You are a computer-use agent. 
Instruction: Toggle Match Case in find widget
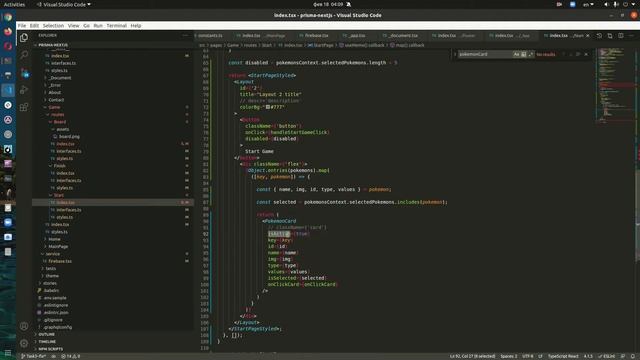click(516, 54)
